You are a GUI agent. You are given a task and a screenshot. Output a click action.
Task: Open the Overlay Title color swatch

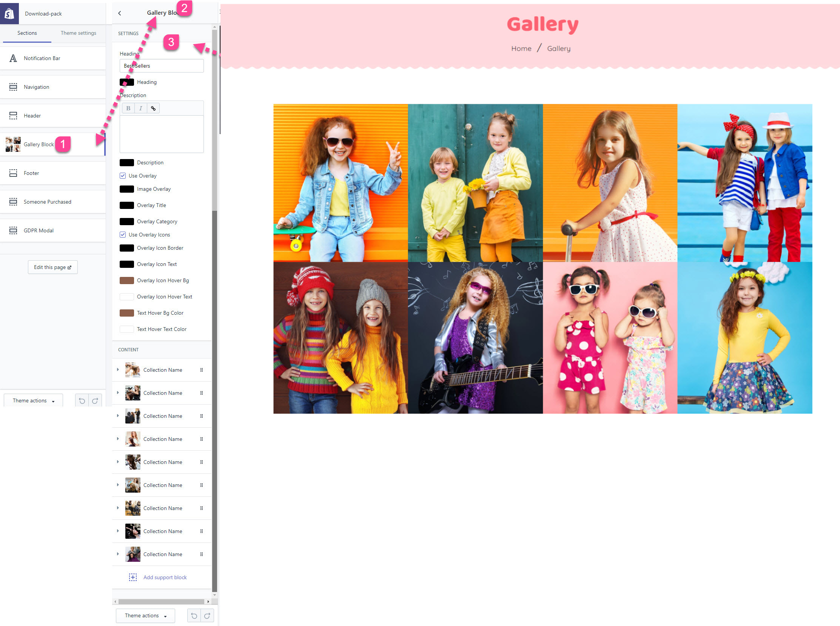pyautogui.click(x=127, y=206)
